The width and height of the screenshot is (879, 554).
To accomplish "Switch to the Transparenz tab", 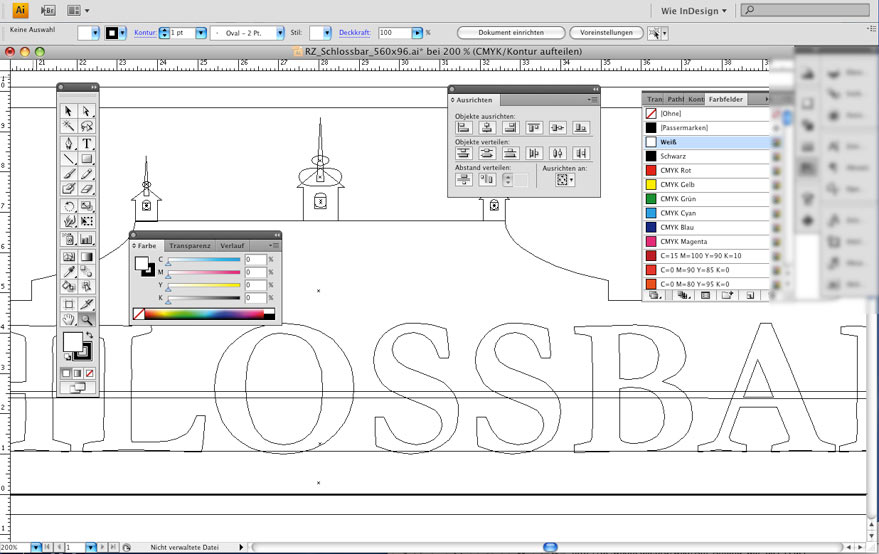I will tap(189, 245).
